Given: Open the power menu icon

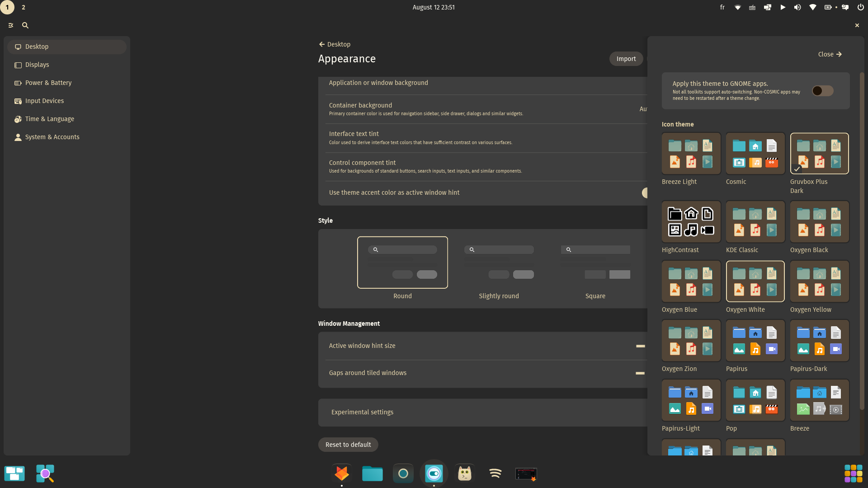Looking at the screenshot, I should tap(860, 7).
